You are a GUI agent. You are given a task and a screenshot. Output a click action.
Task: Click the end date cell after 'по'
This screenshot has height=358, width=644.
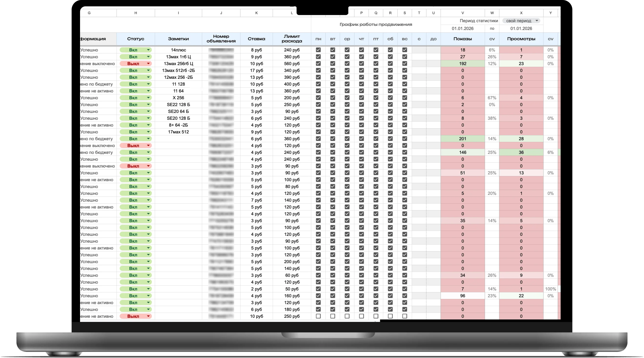pyautogui.click(x=521, y=29)
